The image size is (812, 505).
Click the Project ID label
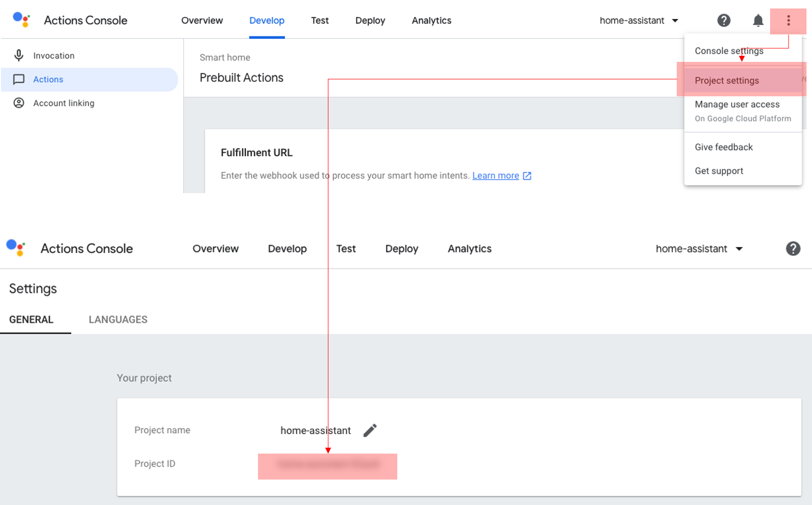[155, 464]
